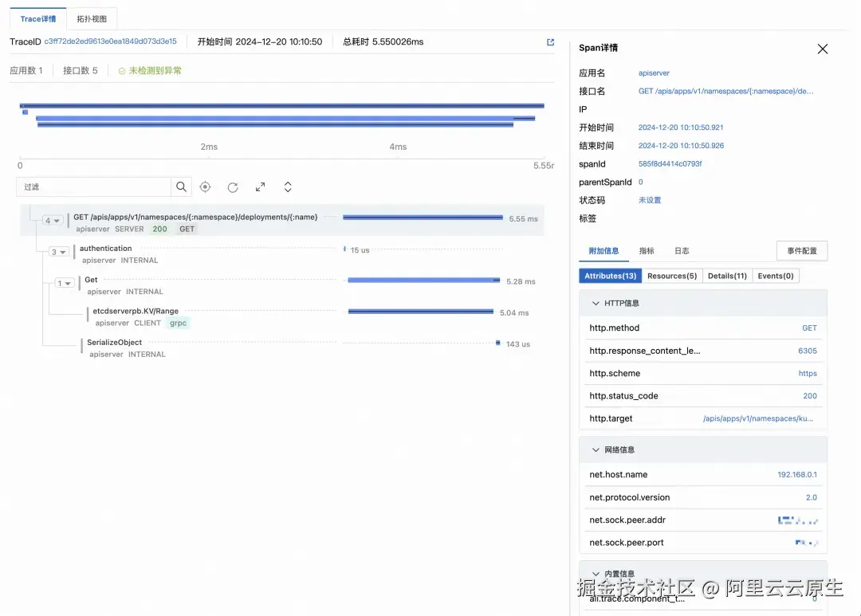Click the search magnifier icon

tap(181, 186)
